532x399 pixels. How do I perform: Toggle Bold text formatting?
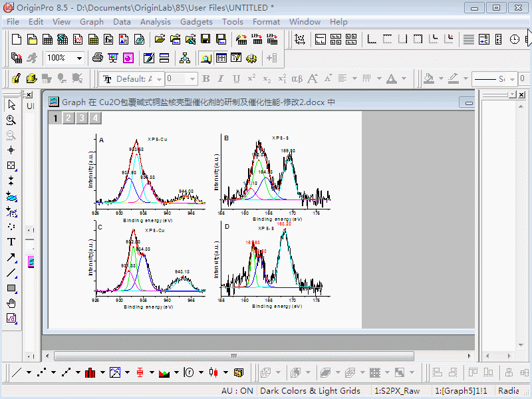(x=206, y=79)
